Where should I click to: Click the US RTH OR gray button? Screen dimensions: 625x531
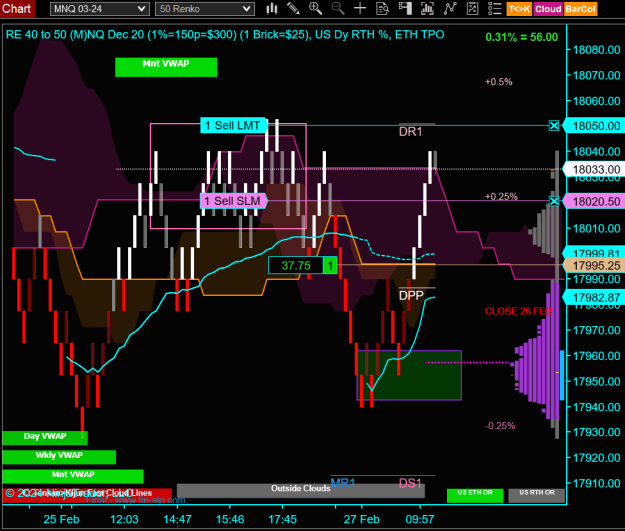[x=537, y=495]
